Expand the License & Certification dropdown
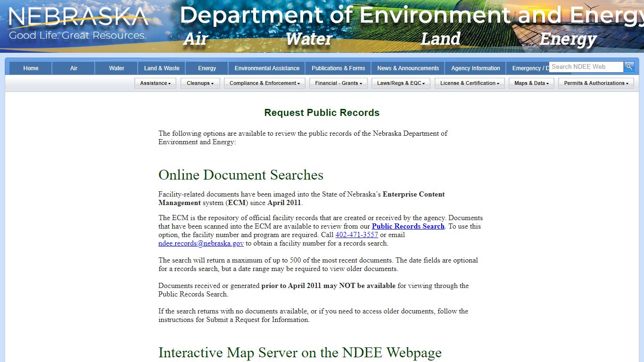 (x=470, y=83)
